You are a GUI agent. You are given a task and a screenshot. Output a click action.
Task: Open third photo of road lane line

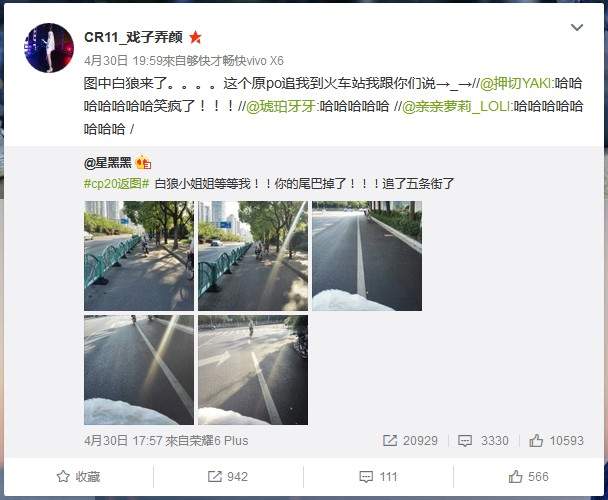[367, 256]
